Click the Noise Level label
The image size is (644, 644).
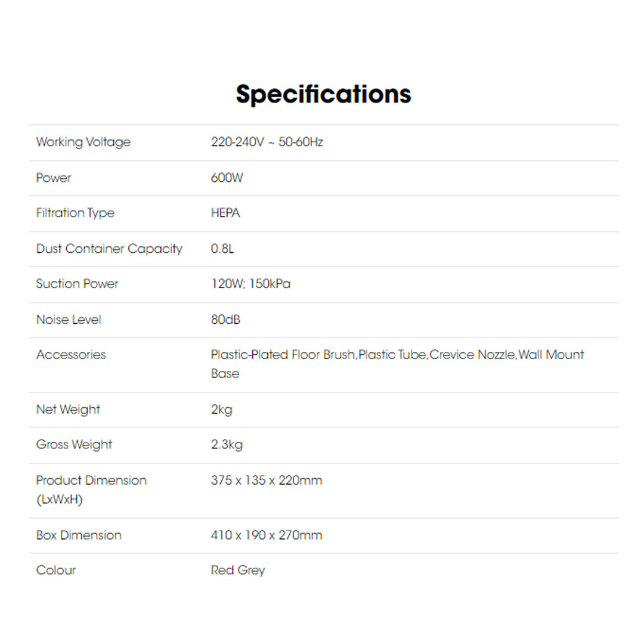69,320
